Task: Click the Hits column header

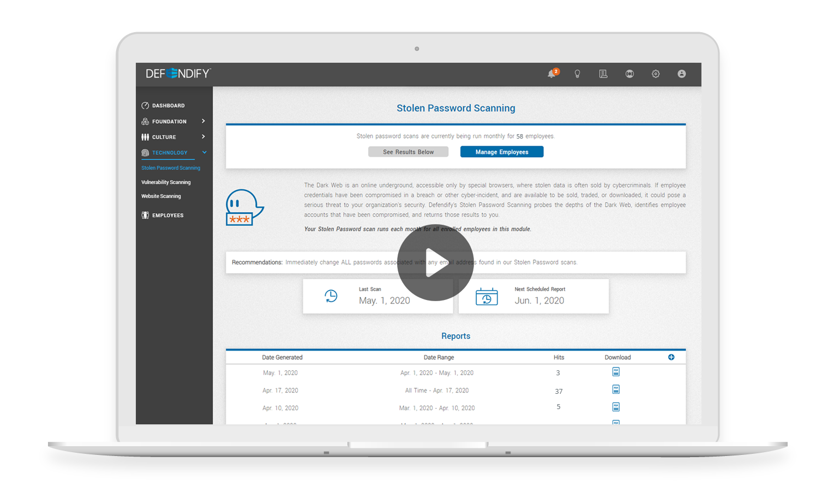Action: pyautogui.click(x=559, y=357)
